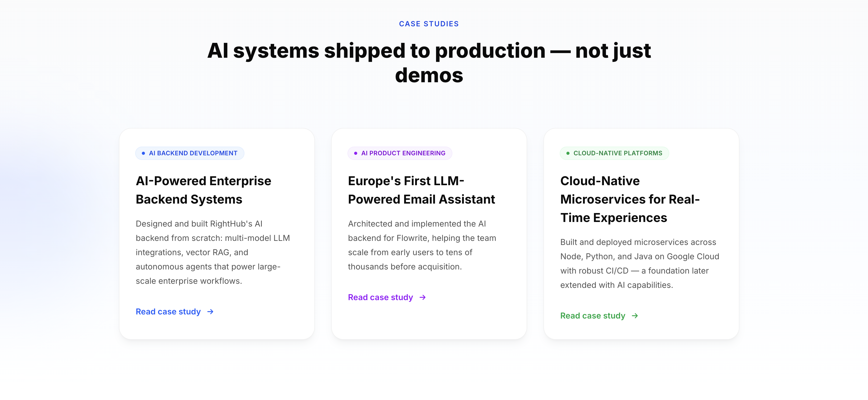Open the green Read case study link
The height and width of the screenshot is (400, 868).
click(x=593, y=316)
